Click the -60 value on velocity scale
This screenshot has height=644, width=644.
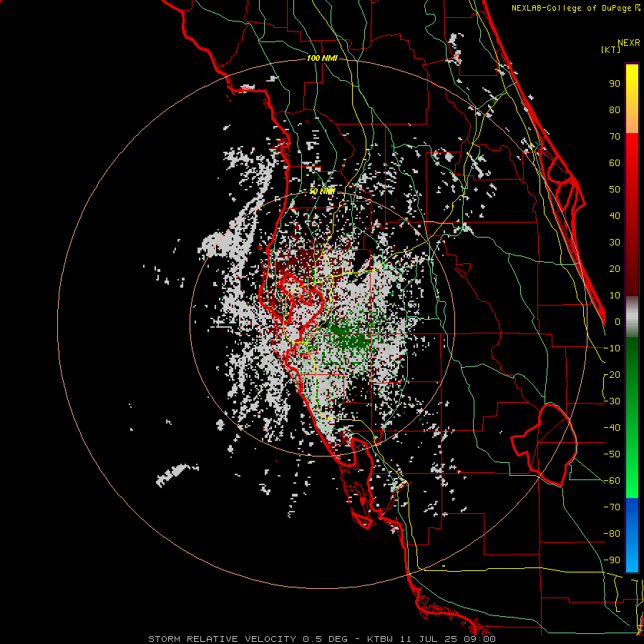coord(612,481)
